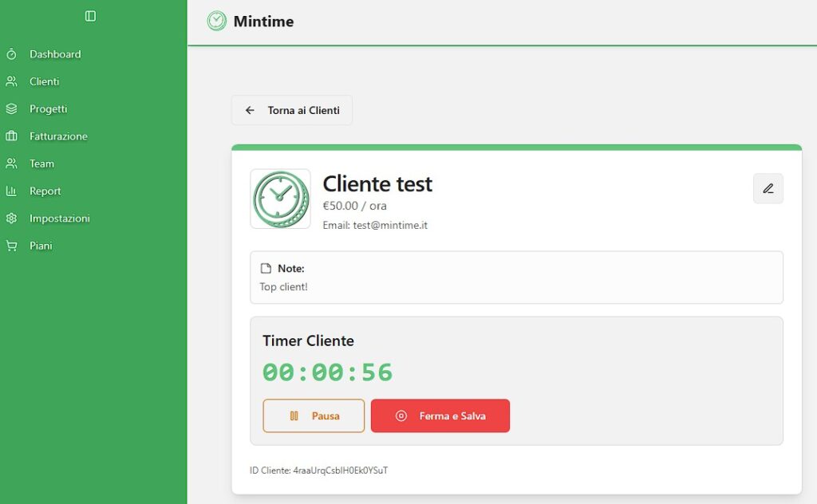Collapse the sidebar with the panel icon
The width and height of the screenshot is (817, 504).
(90, 16)
